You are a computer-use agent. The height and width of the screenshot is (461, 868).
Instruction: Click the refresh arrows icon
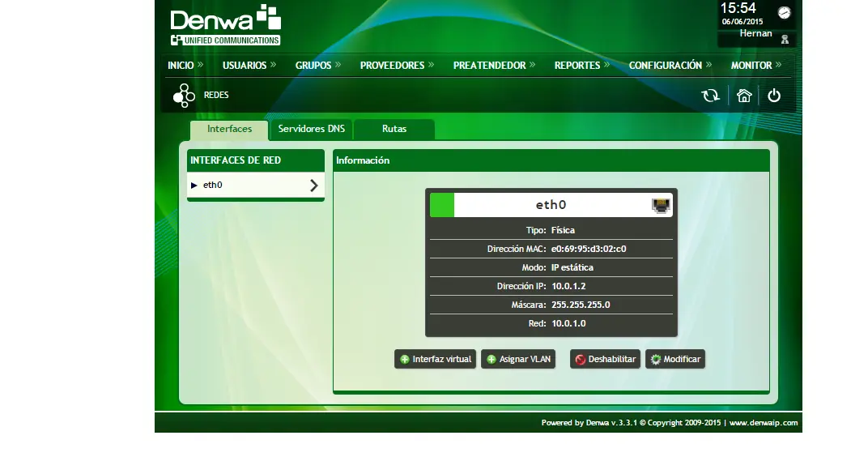pos(710,96)
